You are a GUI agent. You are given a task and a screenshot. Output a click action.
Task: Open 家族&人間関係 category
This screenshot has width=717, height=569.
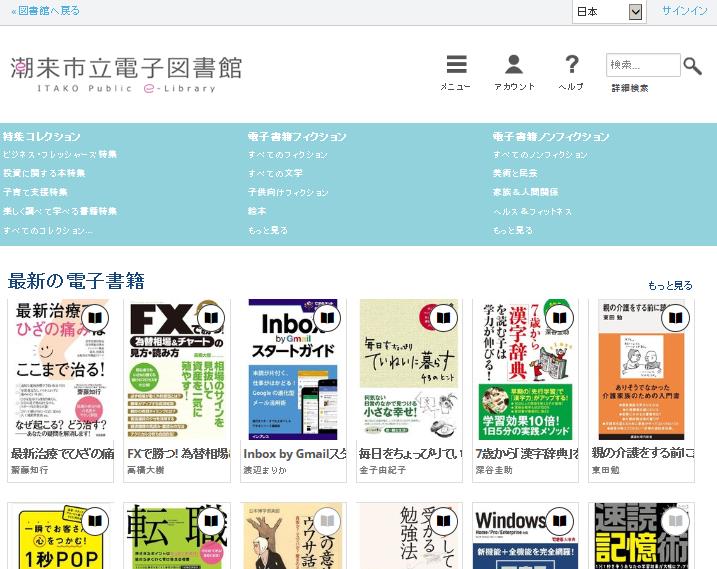pyautogui.click(x=525, y=192)
